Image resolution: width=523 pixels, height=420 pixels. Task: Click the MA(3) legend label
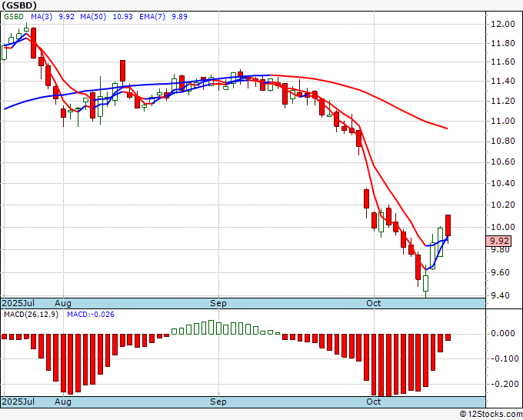pos(42,17)
